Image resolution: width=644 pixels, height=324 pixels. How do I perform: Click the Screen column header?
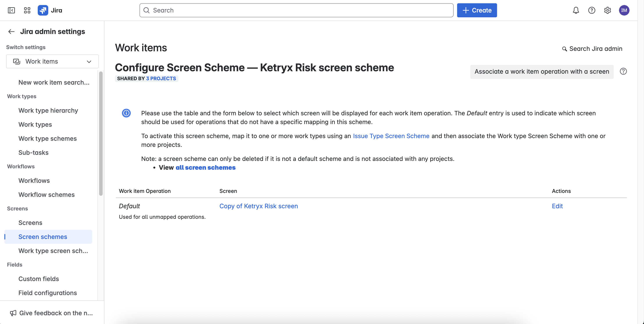click(x=228, y=191)
